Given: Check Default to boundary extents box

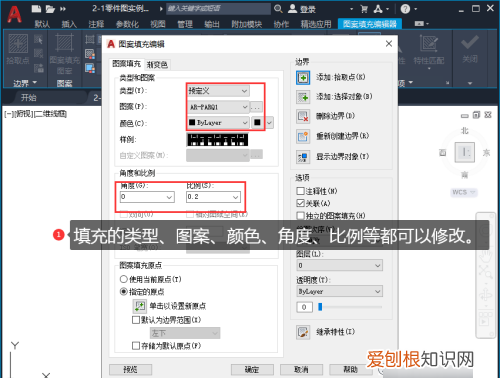Looking at the screenshot, I should tap(136, 320).
